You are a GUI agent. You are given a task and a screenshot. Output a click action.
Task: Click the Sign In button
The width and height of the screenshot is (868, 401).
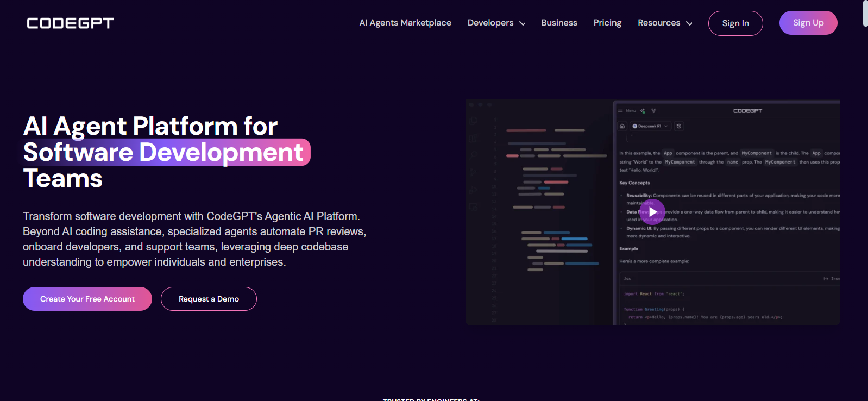tap(735, 23)
